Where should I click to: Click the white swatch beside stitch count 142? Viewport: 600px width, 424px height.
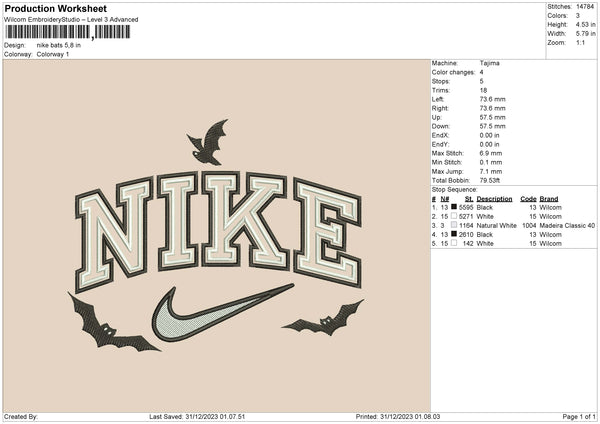[x=454, y=243]
